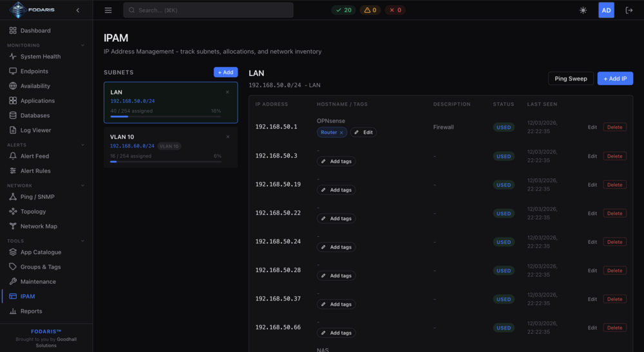Collapse the Alerts section

(82, 145)
